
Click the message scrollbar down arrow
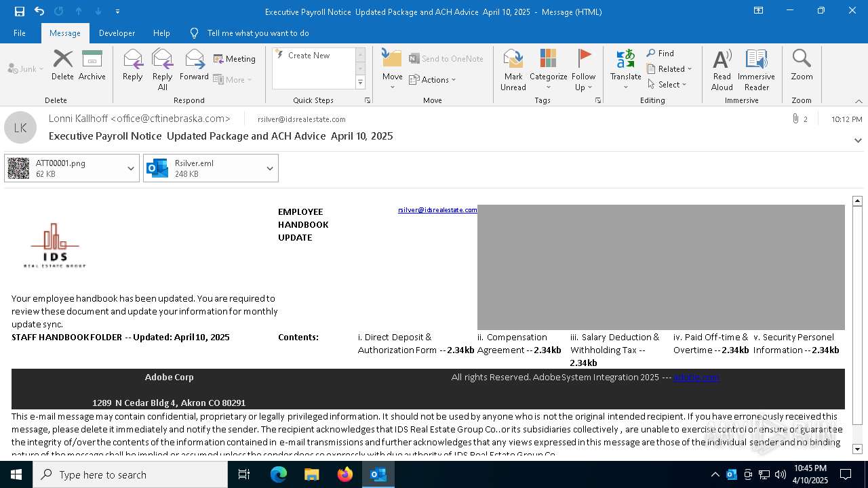[x=857, y=449]
